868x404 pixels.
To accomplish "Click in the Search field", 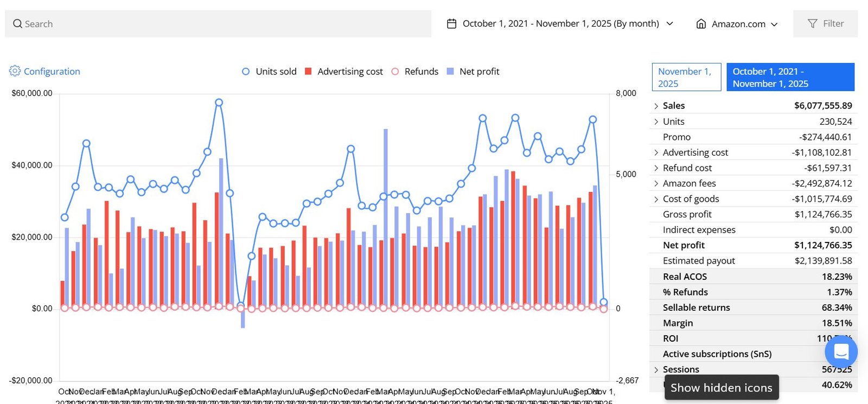I will [218, 24].
